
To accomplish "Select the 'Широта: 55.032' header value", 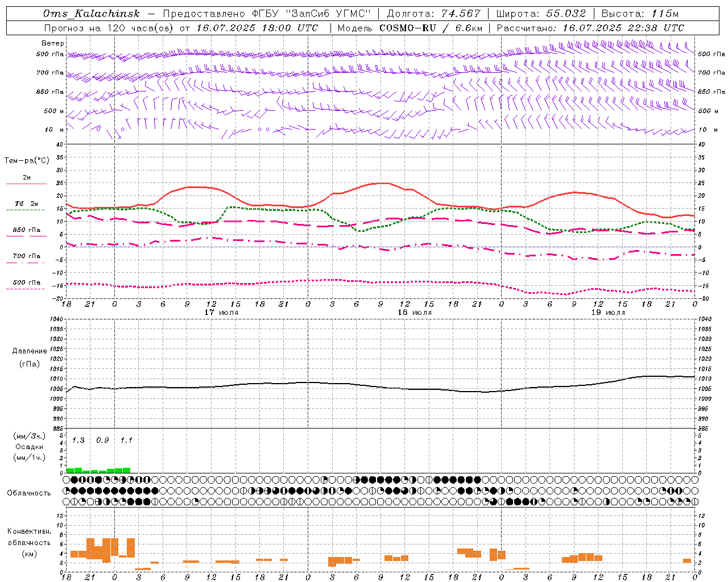I will [x=541, y=14].
